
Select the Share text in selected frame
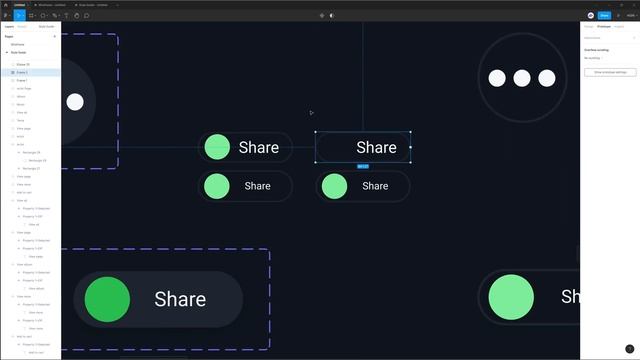(376, 147)
